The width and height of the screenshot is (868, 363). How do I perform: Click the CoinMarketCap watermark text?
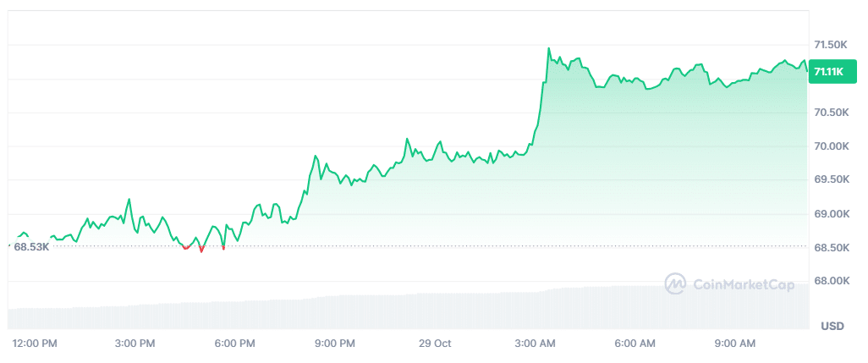point(744,284)
